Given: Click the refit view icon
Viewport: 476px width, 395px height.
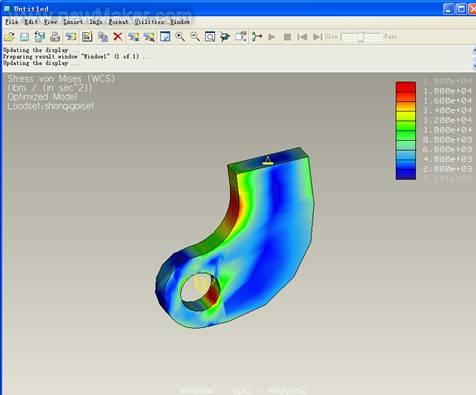Looking at the screenshot, I should pos(210,36).
